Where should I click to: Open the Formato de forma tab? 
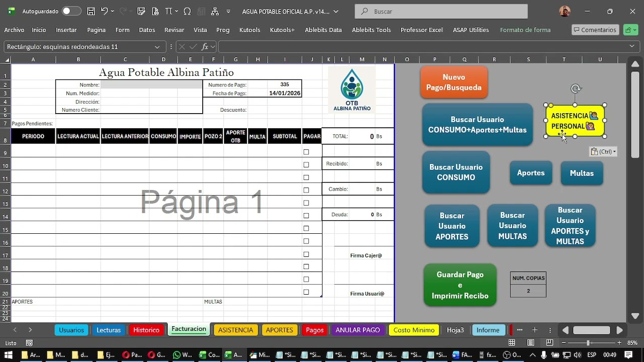pyautogui.click(x=525, y=30)
